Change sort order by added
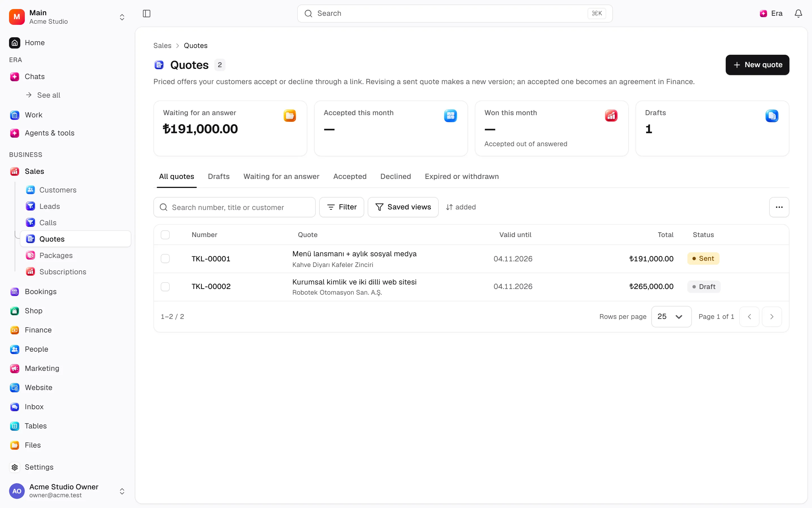This screenshot has width=812, height=508. click(461, 207)
